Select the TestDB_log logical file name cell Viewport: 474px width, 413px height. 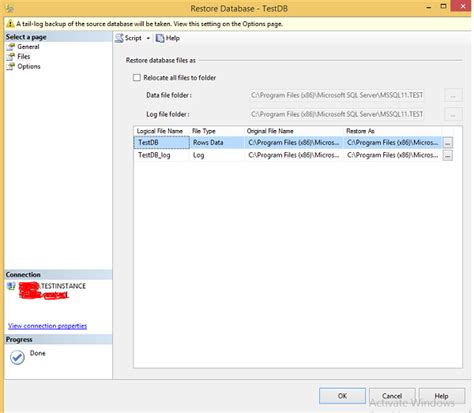coord(162,155)
